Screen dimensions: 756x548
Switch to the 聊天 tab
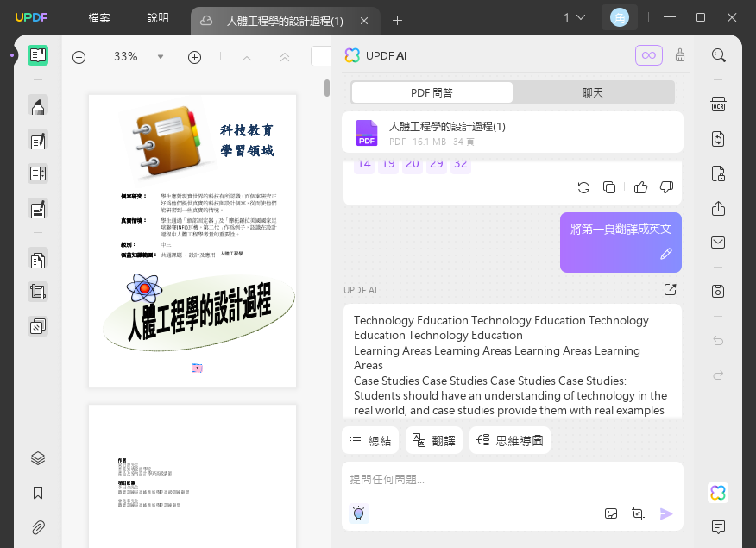click(x=593, y=92)
